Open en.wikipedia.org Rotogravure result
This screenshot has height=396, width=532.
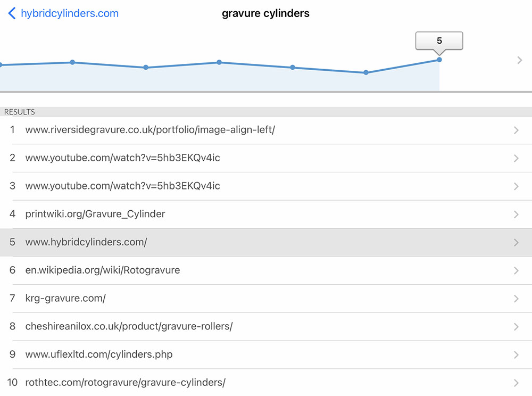266,270
